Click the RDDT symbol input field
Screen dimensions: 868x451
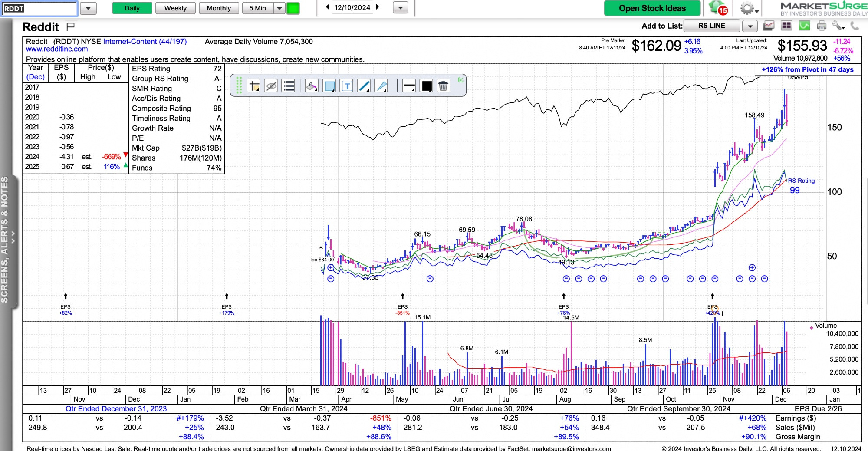click(x=39, y=8)
